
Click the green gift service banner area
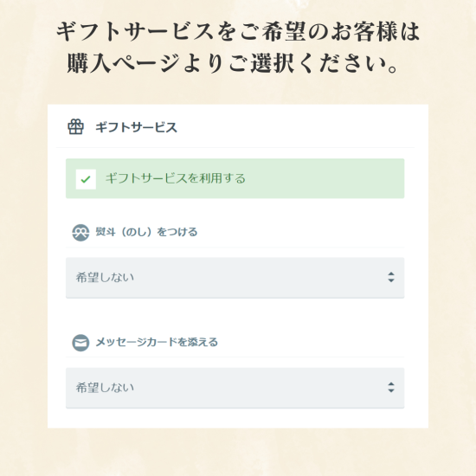coord(235,178)
